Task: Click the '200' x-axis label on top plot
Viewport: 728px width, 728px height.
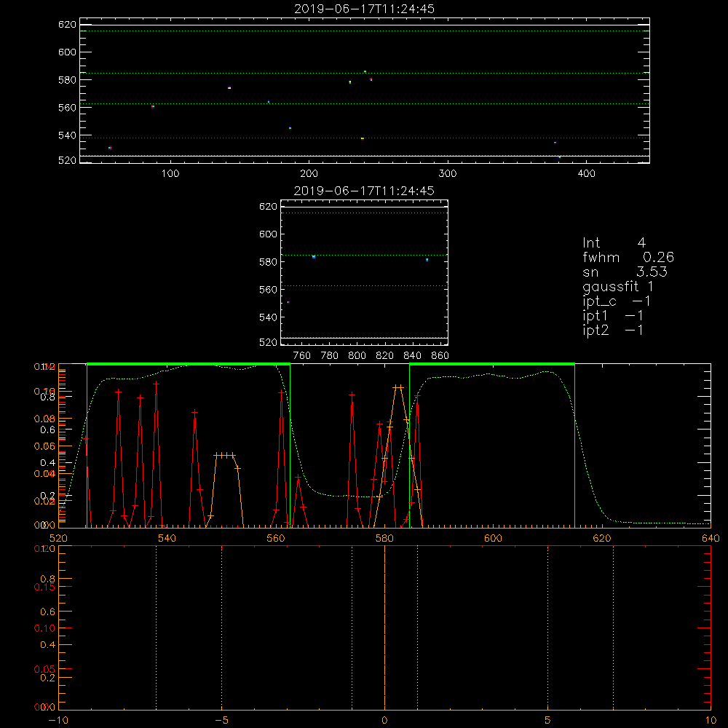Action: pos(309,174)
